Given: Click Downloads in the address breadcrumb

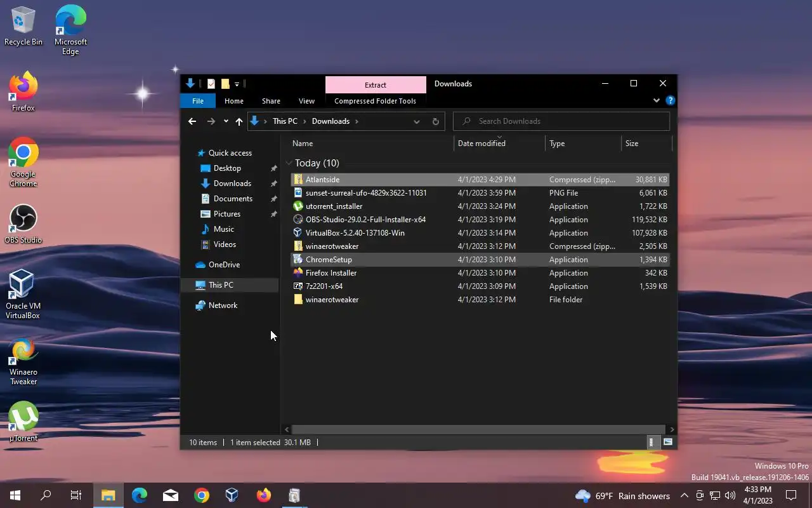Looking at the screenshot, I should coord(331,121).
